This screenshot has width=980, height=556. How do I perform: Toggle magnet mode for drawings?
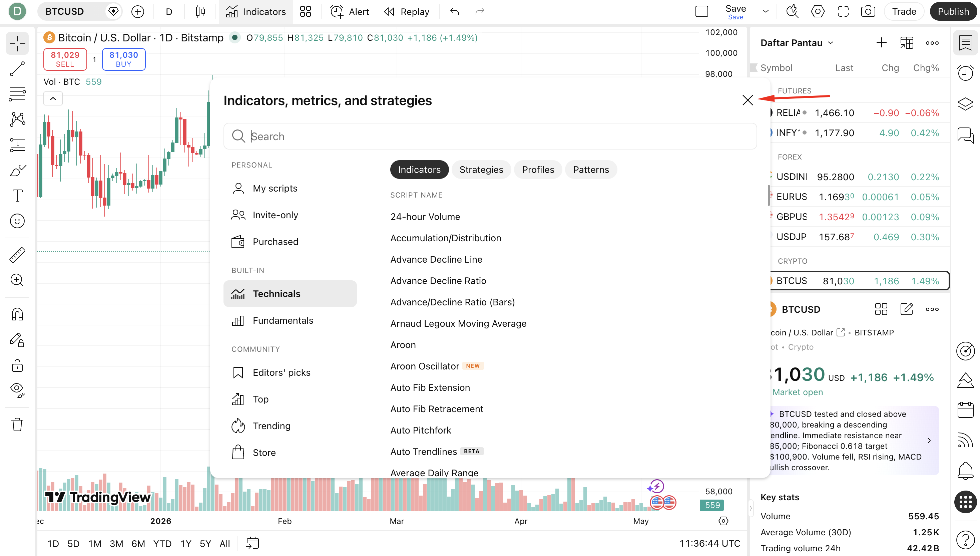(x=17, y=314)
